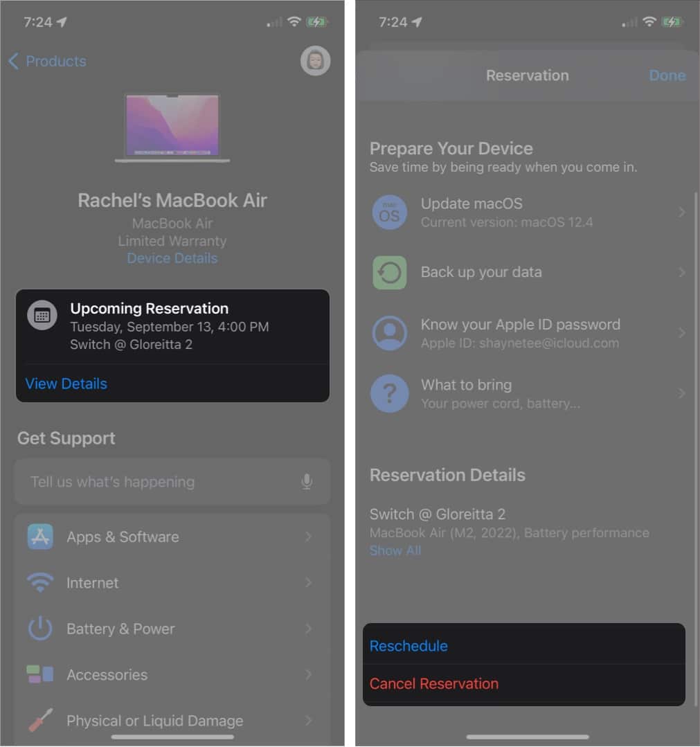Tap the battery status icon on right phone

(x=673, y=22)
